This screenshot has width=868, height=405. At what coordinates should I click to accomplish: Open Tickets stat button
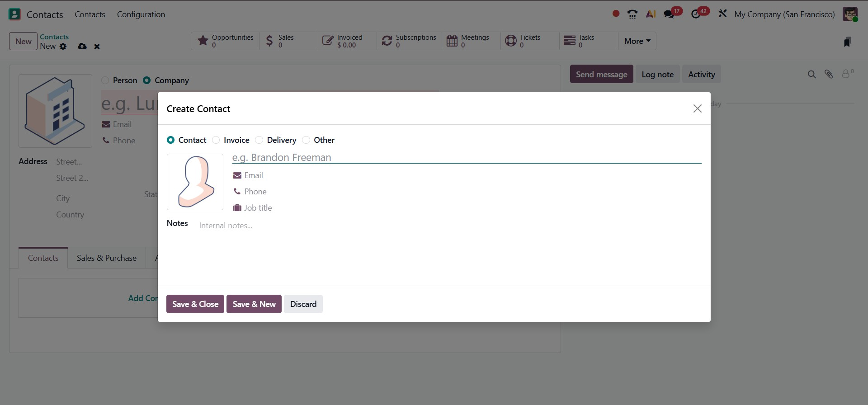click(530, 41)
